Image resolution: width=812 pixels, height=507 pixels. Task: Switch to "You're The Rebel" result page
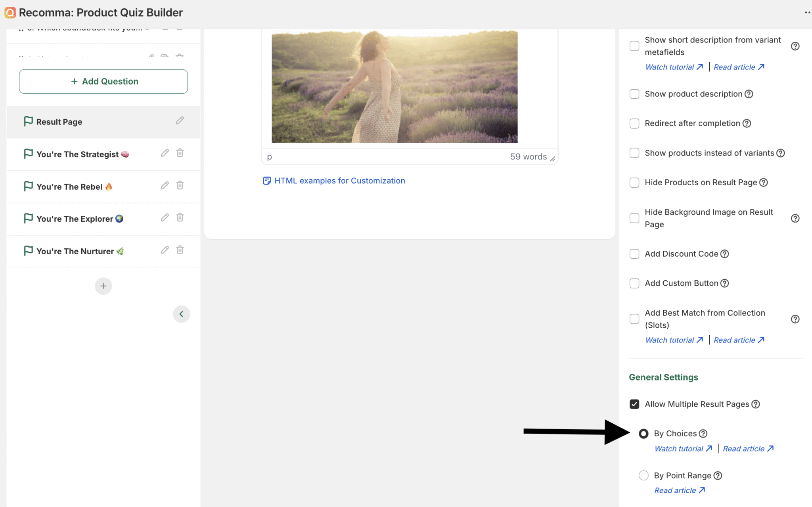74,186
